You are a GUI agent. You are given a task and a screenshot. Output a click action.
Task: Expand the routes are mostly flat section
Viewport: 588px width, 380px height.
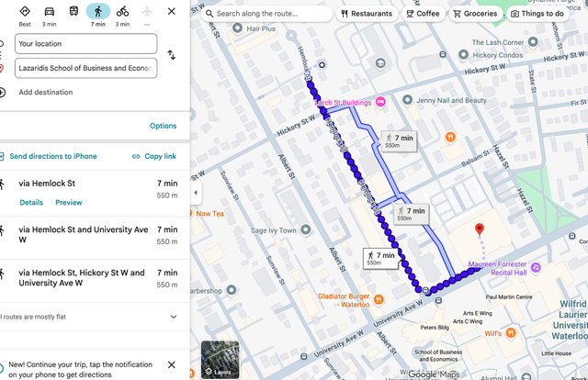(173, 317)
